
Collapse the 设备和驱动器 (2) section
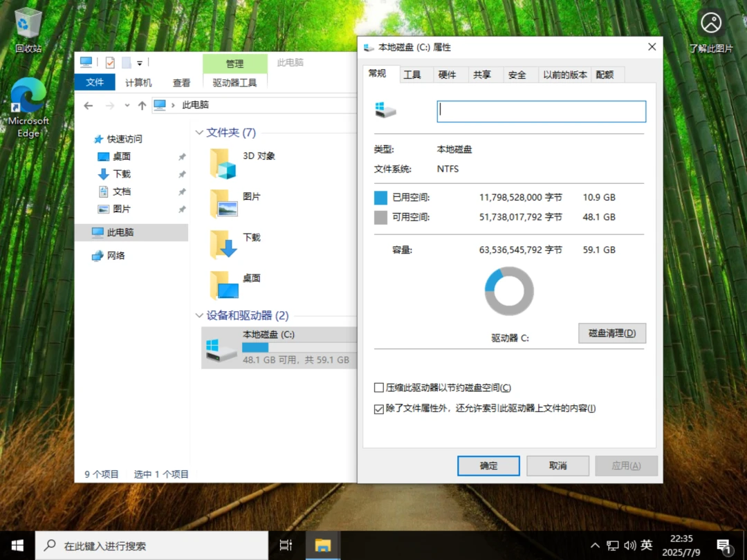point(199,315)
